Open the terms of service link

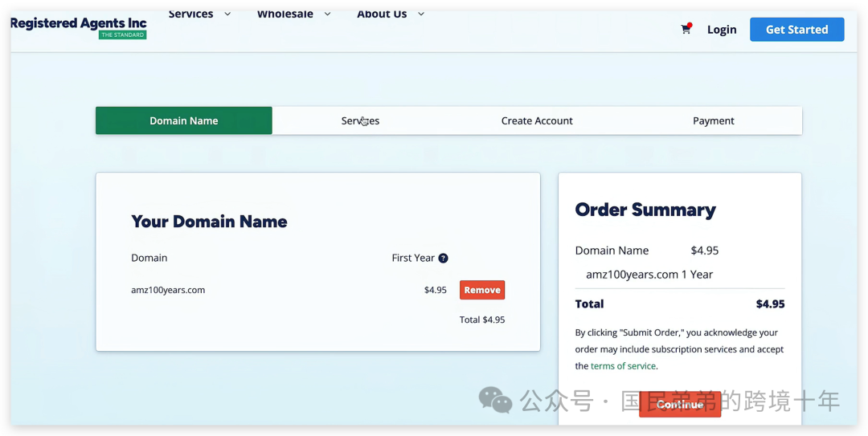click(x=623, y=365)
